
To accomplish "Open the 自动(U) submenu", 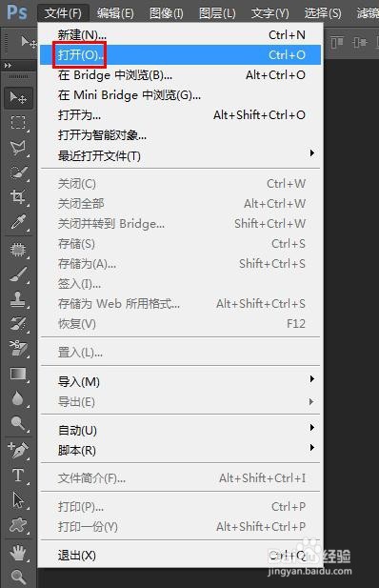I will (180, 430).
